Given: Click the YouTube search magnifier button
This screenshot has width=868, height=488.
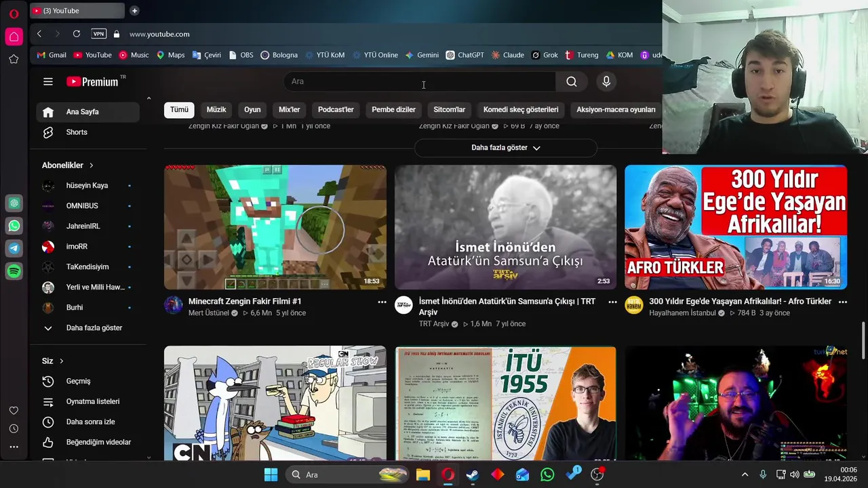Looking at the screenshot, I should click(572, 81).
